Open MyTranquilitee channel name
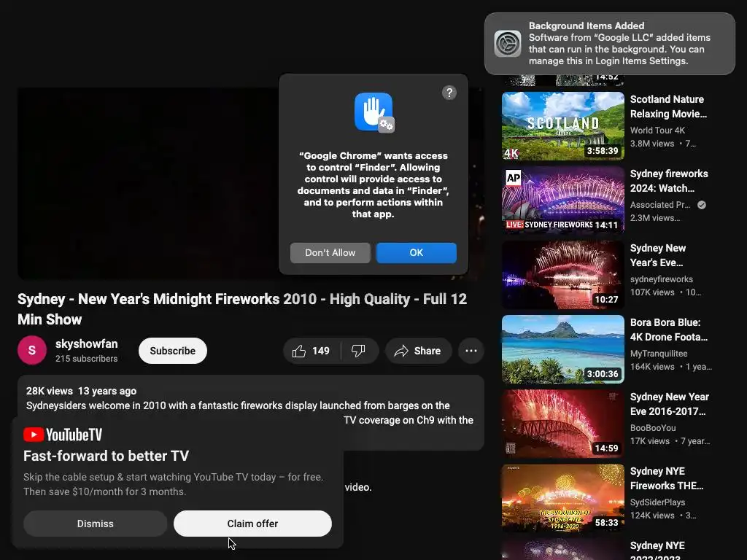Image resolution: width=747 pixels, height=560 pixels. [x=659, y=354]
